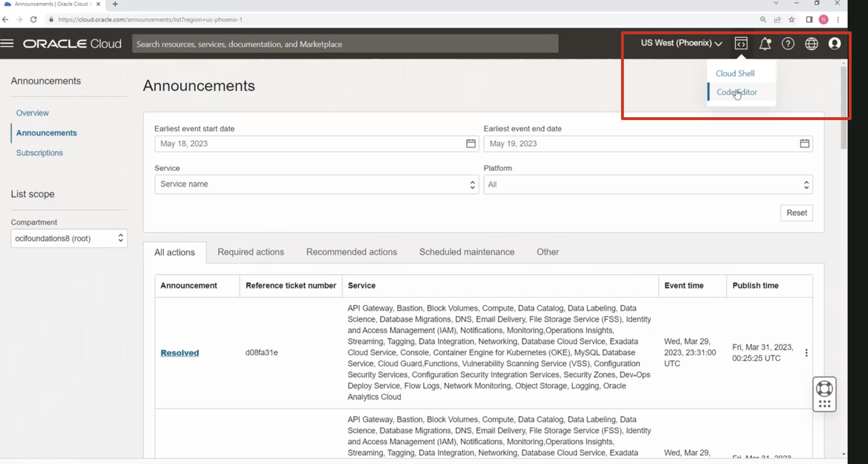Image resolution: width=868 pixels, height=464 pixels.
Task: Click the search resources input field
Action: (x=345, y=44)
